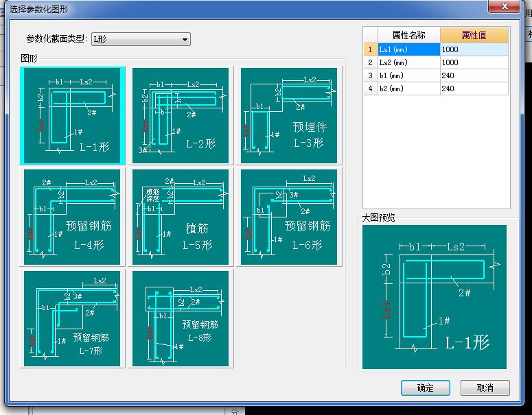The width and height of the screenshot is (532, 415).
Task: Edit the Ls2 (mm) value cell
Action: click(x=474, y=62)
